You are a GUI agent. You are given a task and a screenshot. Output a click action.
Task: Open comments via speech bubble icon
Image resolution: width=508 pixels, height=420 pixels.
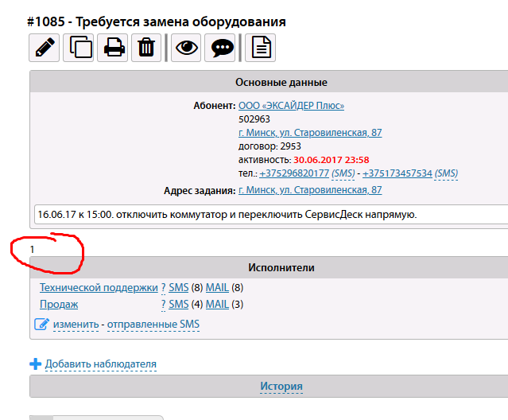coord(220,48)
